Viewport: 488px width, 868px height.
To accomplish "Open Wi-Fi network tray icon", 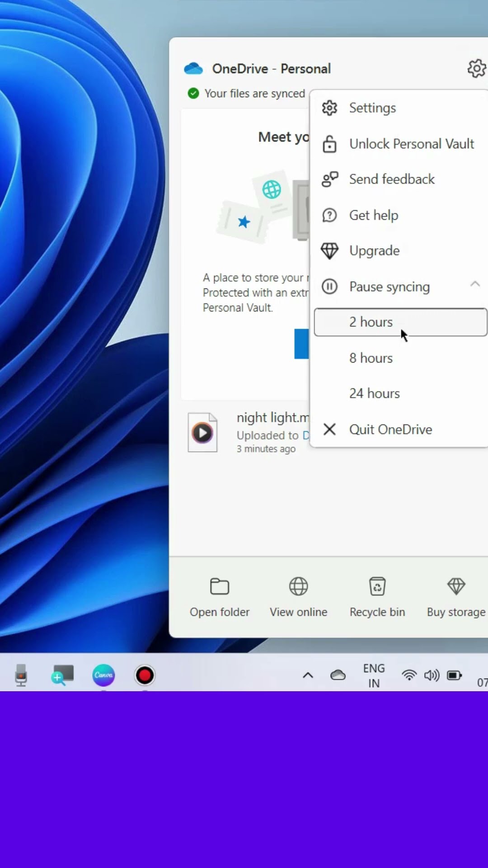I will pyautogui.click(x=409, y=675).
